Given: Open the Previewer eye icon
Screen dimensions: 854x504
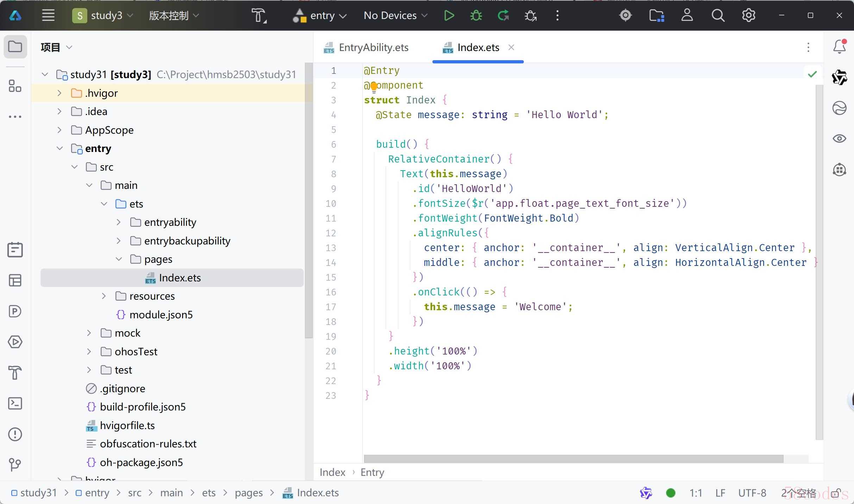Looking at the screenshot, I should [839, 139].
